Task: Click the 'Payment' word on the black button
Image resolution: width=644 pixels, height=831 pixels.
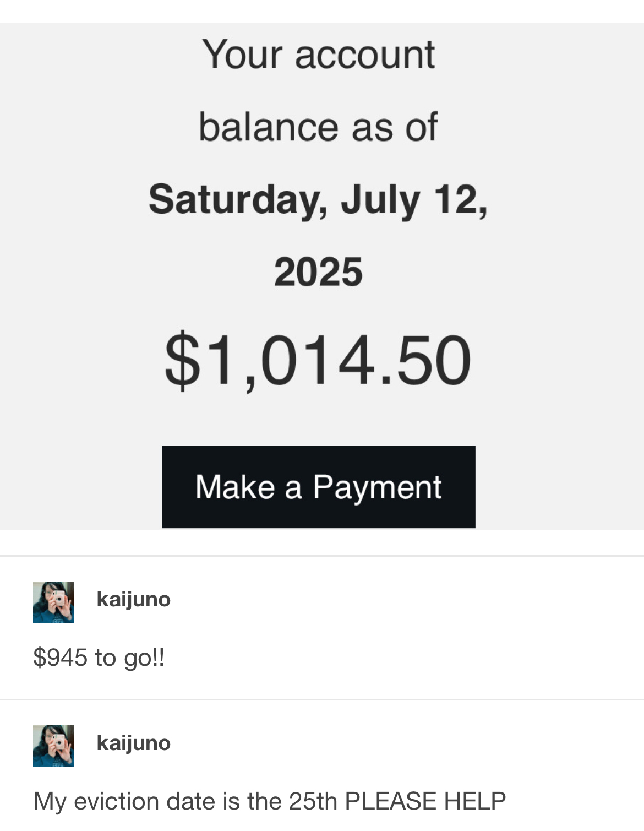Action: point(377,487)
